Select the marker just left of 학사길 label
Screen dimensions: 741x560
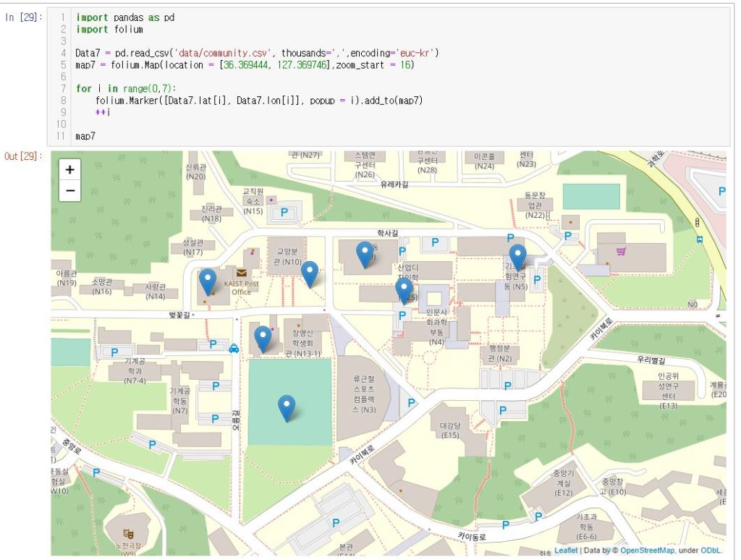365,254
